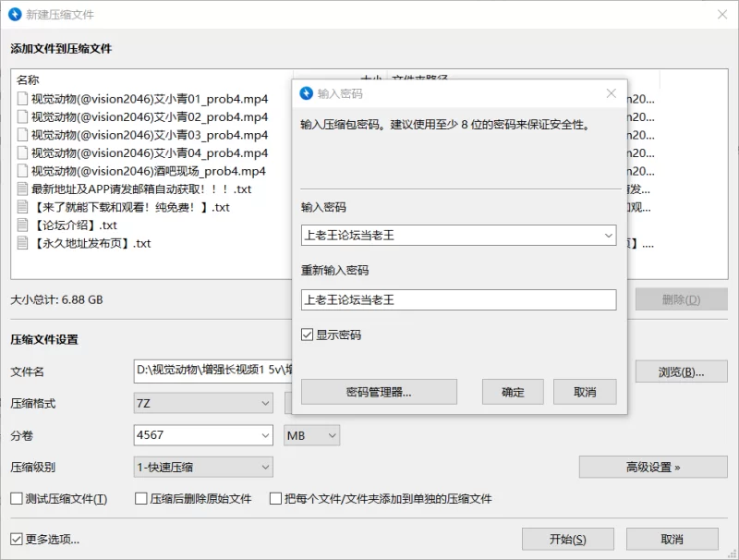Select 【论坛介绍】.txt file name
This screenshot has width=739, height=560.
click(74, 225)
